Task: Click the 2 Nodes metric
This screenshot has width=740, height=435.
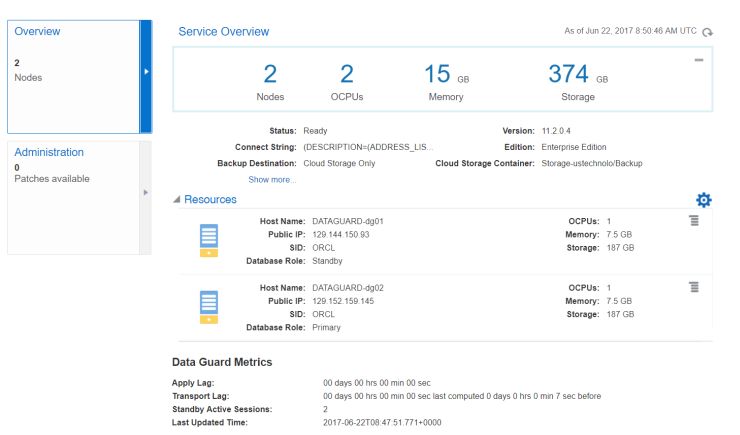Action: point(270,81)
